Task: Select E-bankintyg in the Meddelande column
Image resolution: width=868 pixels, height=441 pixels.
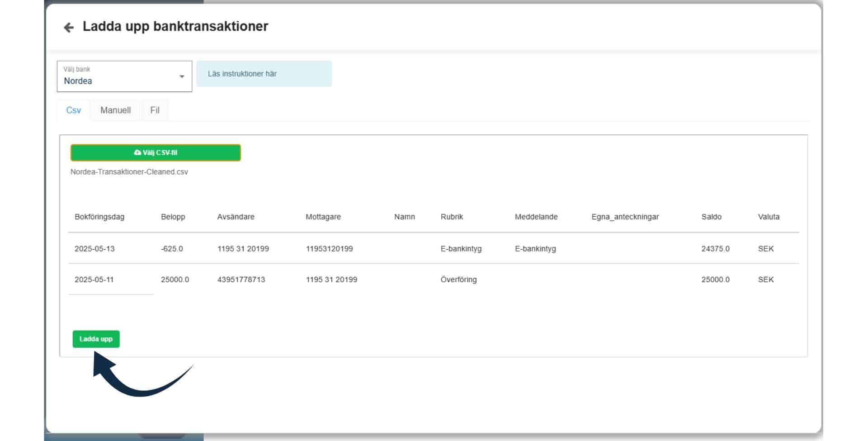Action: pos(536,249)
